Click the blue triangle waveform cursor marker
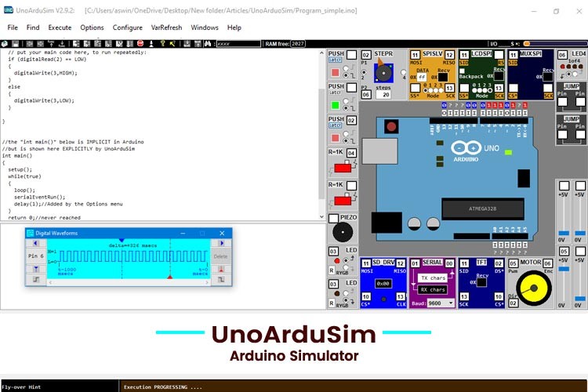This screenshot has width=588, height=392. click(x=122, y=240)
